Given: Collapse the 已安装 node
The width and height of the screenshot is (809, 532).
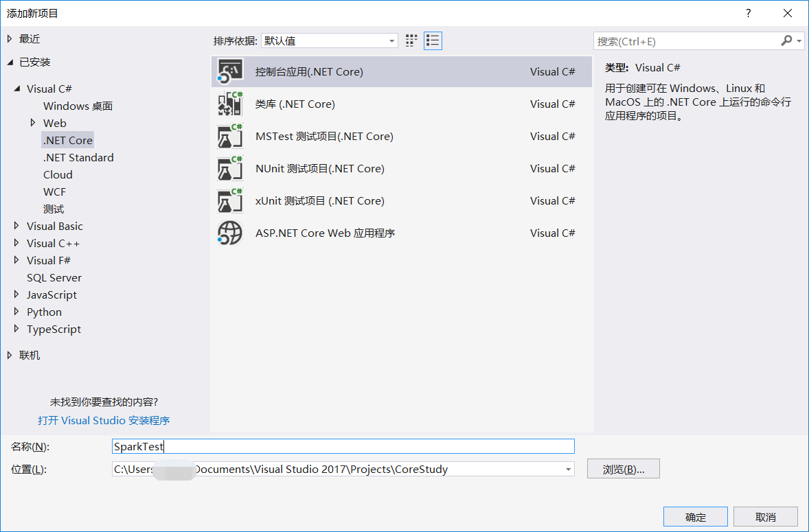Looking at the screenshot, I should click(10, 62).
